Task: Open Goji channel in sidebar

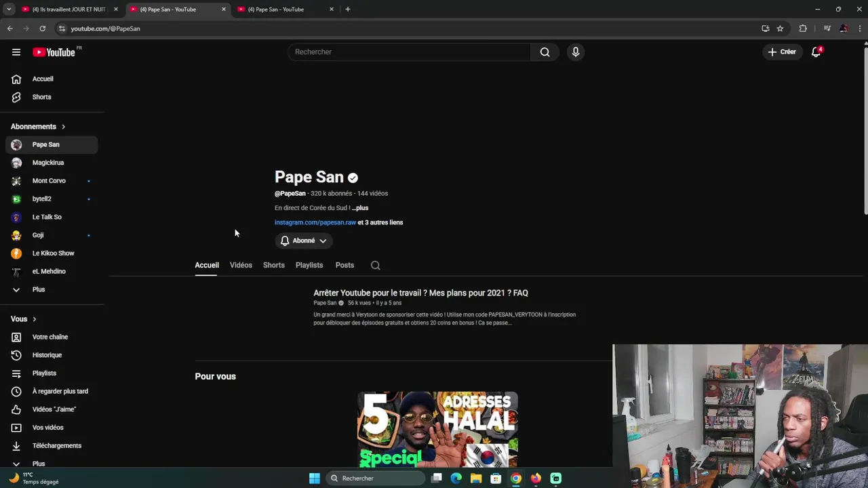Action: coord(52,235)
